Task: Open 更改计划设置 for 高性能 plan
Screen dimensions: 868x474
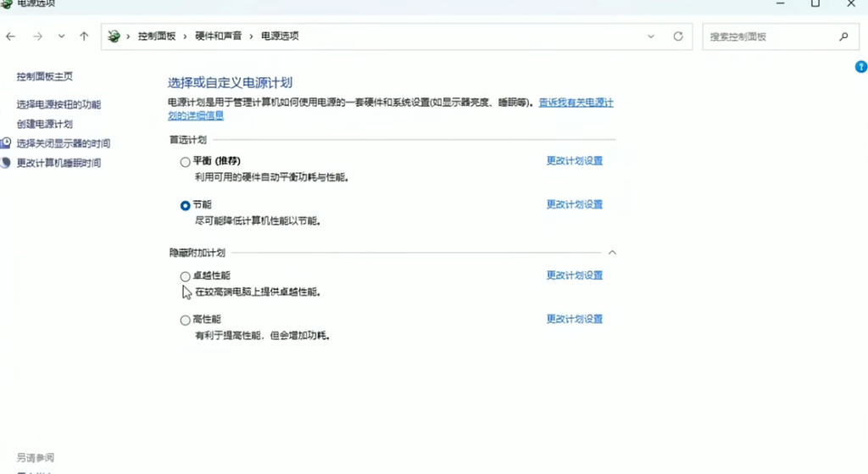Action: (574, 319)
